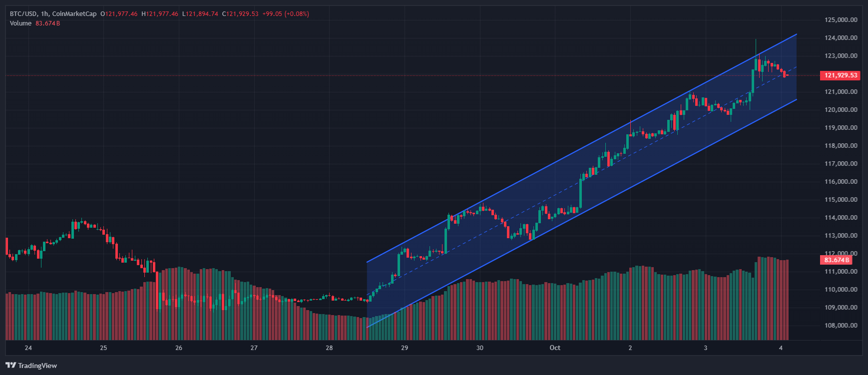Viewport: 868px width, 375px height.
Task: Click the red 83.674B volume tag on axis
Action: tap(836, 260)
